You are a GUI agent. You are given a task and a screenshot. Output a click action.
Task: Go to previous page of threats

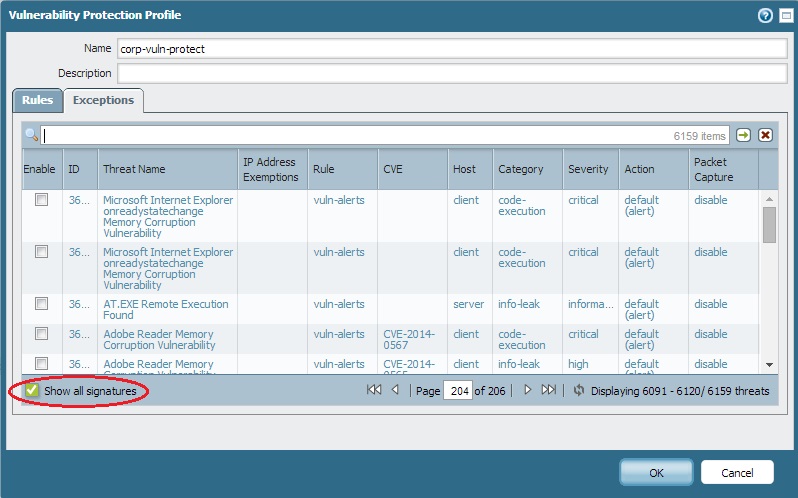click(x=395, y=390)
